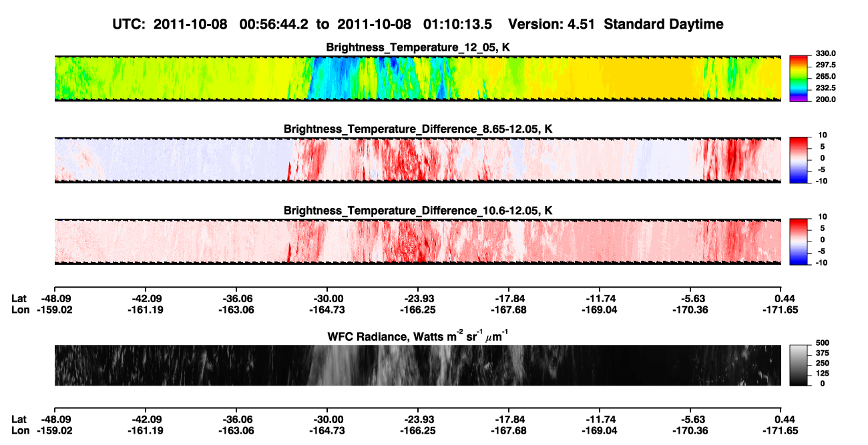Screen dimensions: 868x445
Task: Select the grayscale WFC Radiance color bar
Action: click(x=799, y=365)
